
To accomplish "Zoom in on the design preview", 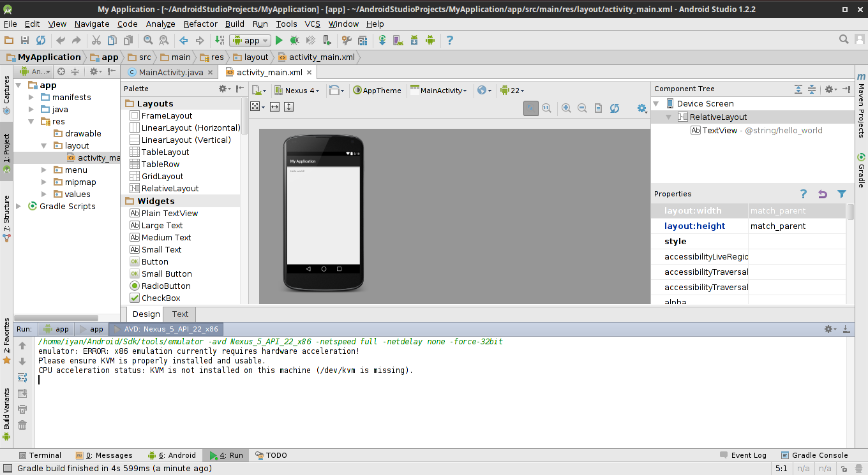I will click(566, 108).
